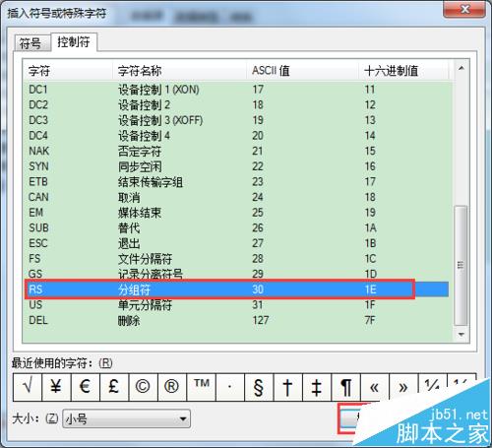492x448 pixels.
Task: Insert the middle dot · symbol
Action: coord(230,387)
